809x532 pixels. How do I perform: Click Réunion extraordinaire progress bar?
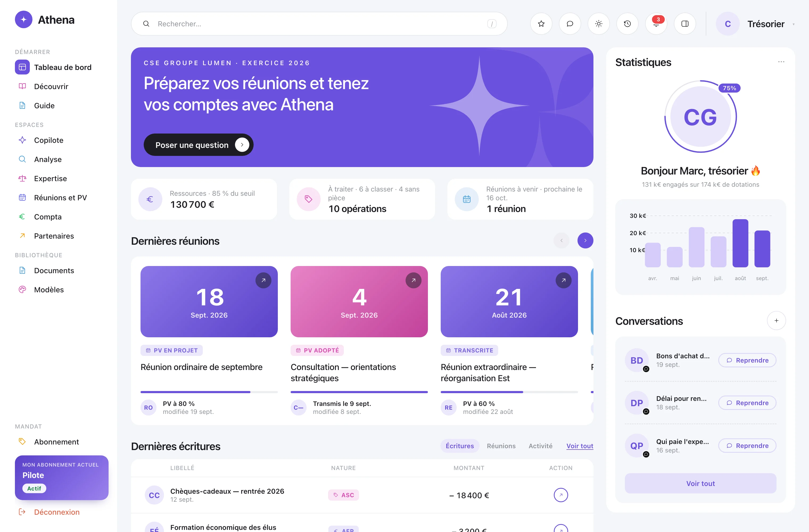click(x=509, y=392)
